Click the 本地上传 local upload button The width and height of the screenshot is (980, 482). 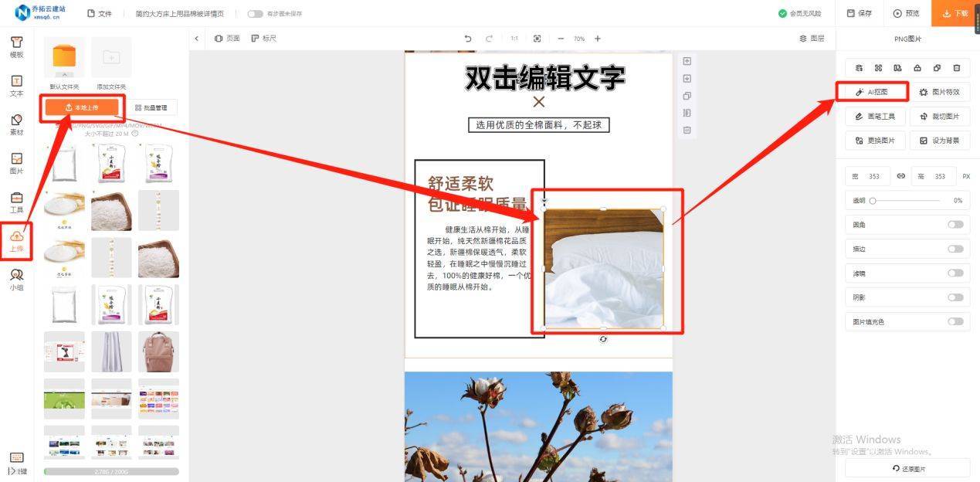click(x=81, y=107)
